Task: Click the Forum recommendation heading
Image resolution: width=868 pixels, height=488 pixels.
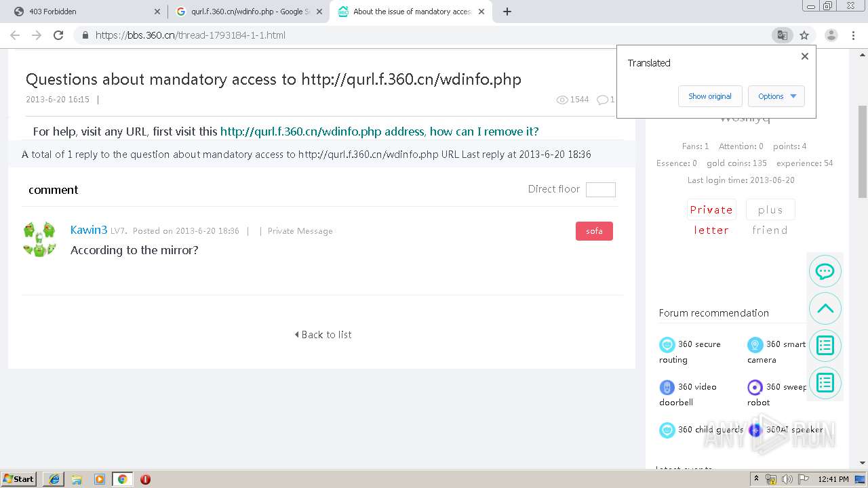Action: coord(714,313)
